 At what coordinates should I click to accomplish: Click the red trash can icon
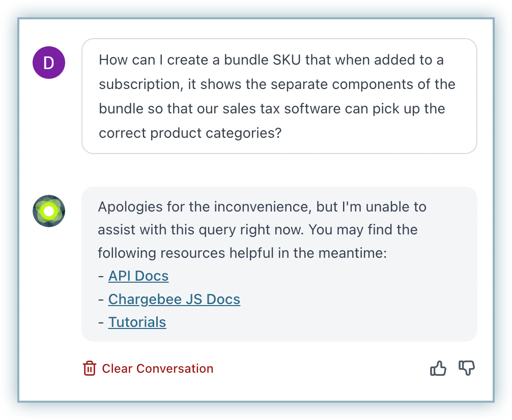pos(89,369)
